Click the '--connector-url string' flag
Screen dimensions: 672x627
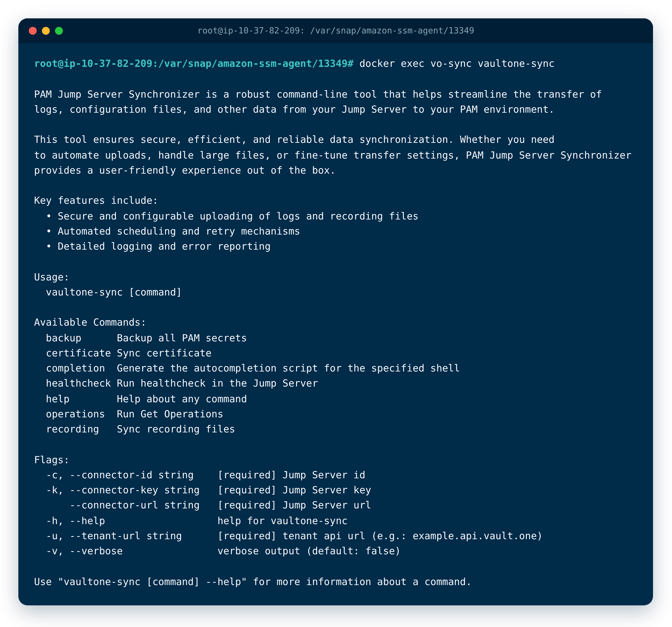tap(135, 505)
